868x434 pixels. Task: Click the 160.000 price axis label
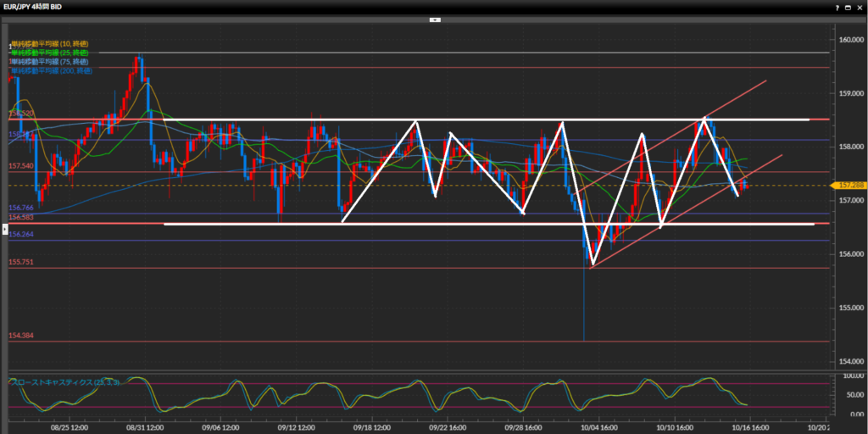pyautogui.click(x=850, y=40)
